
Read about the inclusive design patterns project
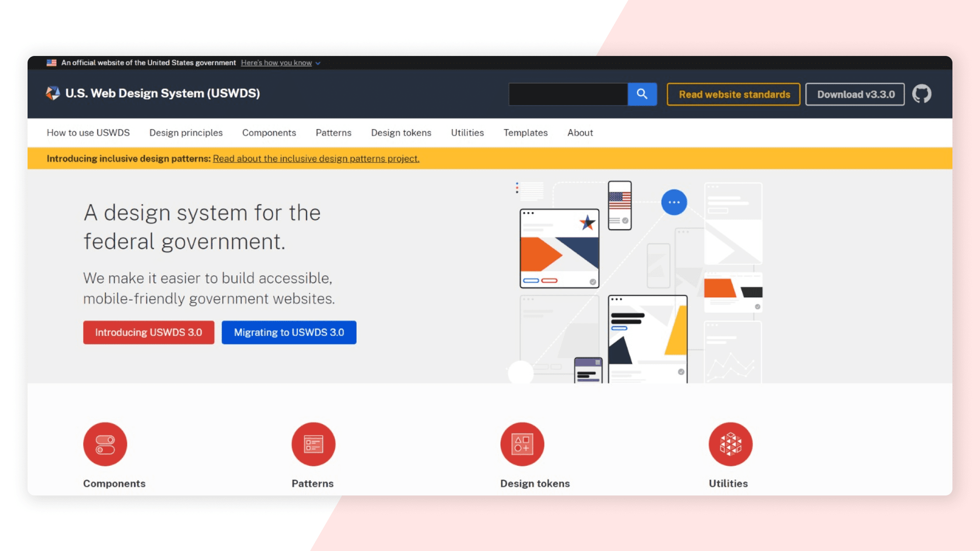click(x=316, y=158)
